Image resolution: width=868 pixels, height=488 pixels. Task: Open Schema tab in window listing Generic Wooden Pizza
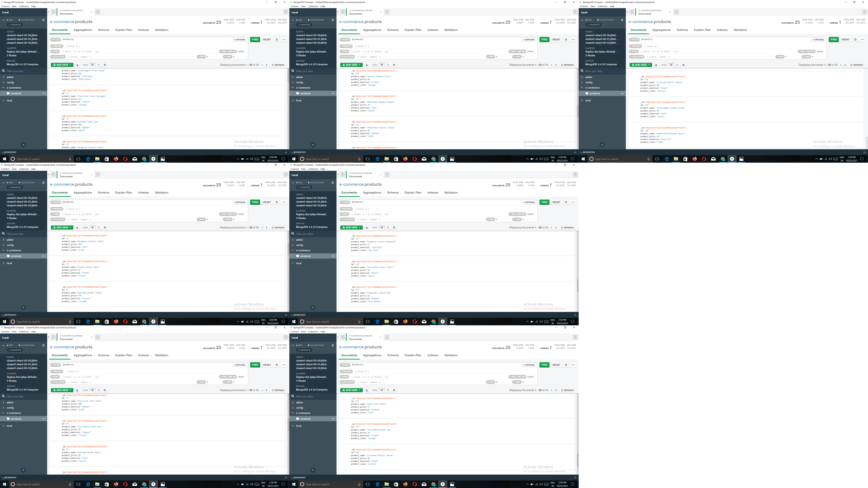click(x=393, y=30)
